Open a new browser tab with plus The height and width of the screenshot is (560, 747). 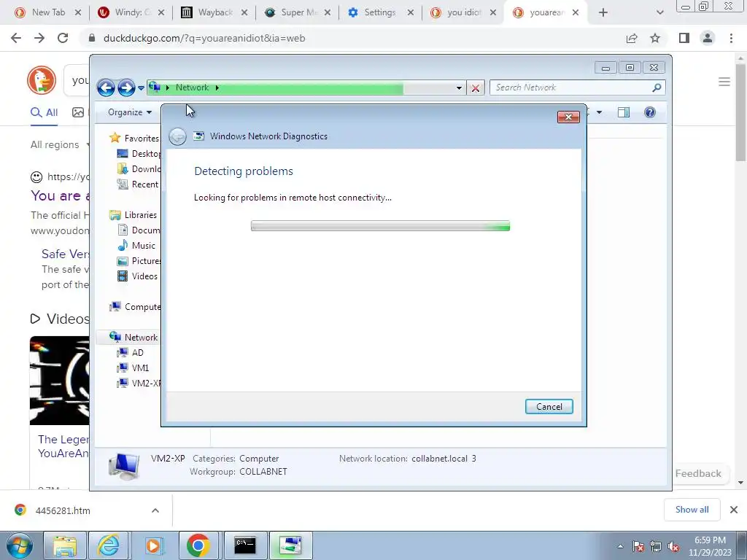pyautogui.click(x=603, y=12)
